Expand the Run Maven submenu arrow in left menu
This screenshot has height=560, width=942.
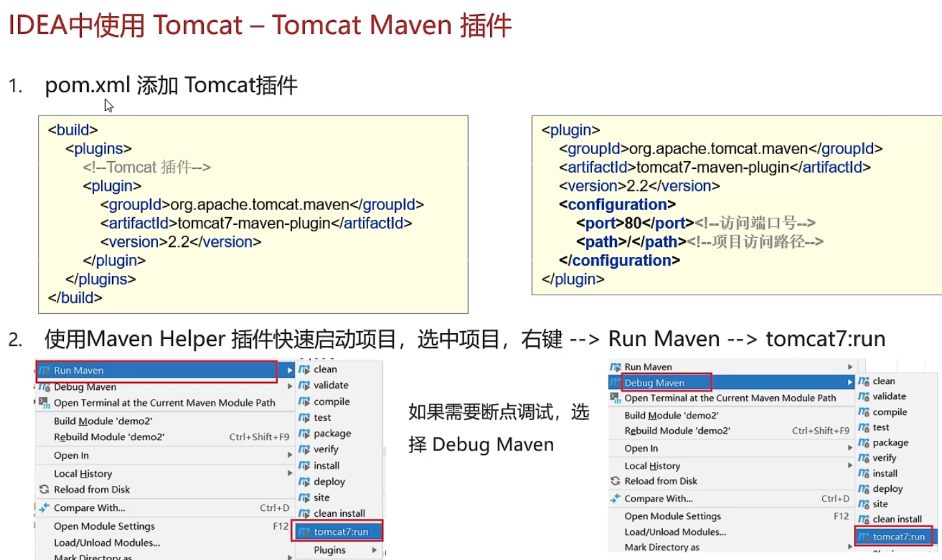[290, 371]
